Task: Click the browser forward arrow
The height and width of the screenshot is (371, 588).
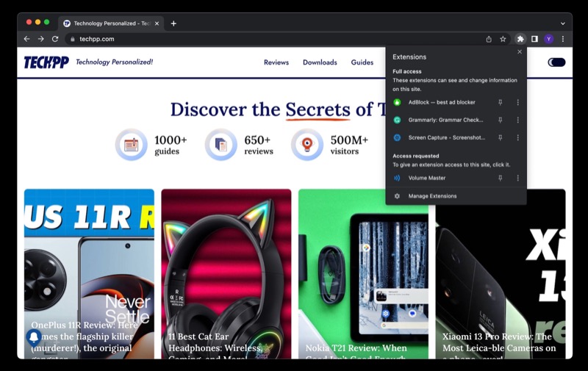Action: point(41,39)
